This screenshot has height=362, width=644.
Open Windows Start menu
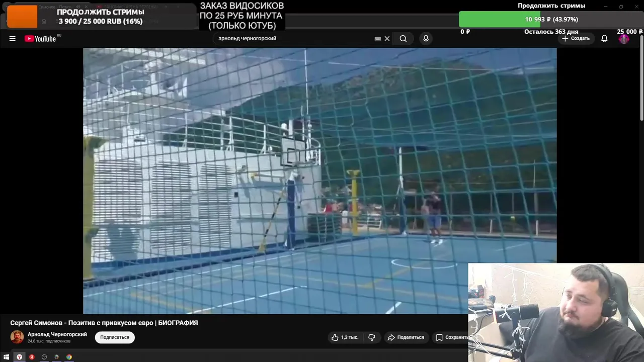pos(7,357)
